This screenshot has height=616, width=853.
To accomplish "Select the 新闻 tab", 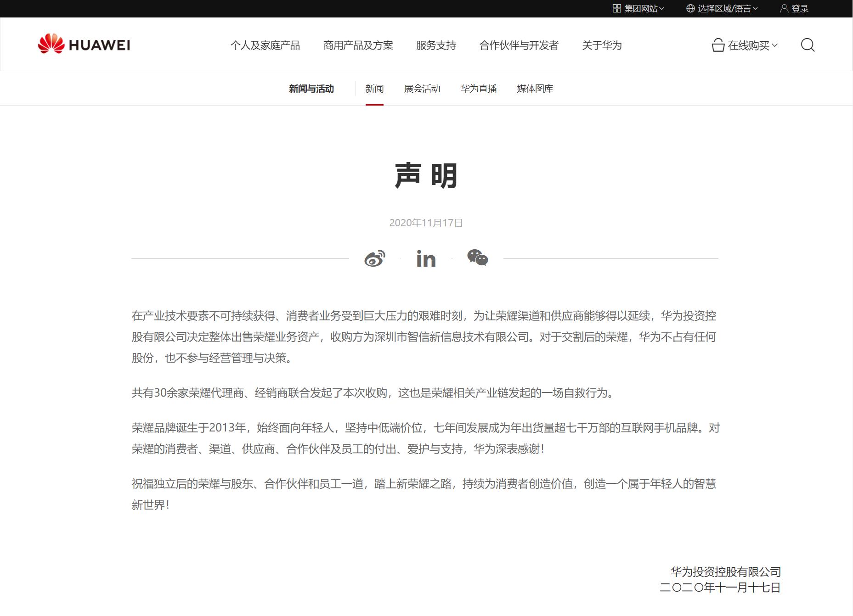I will coord(374,89).
